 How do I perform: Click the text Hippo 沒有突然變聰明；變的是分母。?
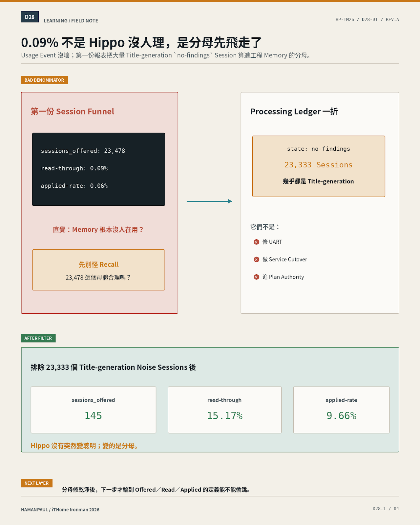tap(84, 446)
